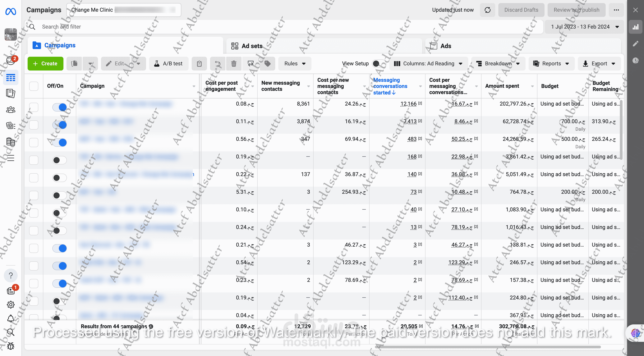Image resolution: width=644 pixels, height=356 pixels.
Task: Turn off the first campaign's toggle
Action: (x=59, y=107)
